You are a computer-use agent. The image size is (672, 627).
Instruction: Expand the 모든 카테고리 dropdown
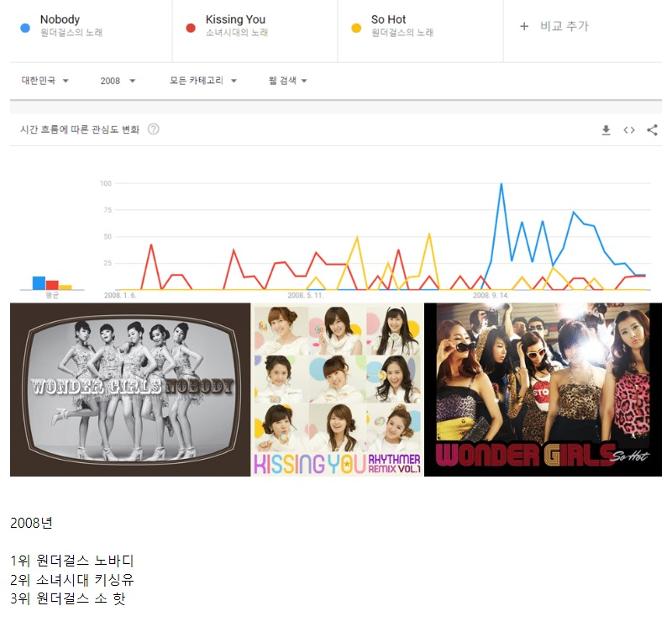click(203, 81)
